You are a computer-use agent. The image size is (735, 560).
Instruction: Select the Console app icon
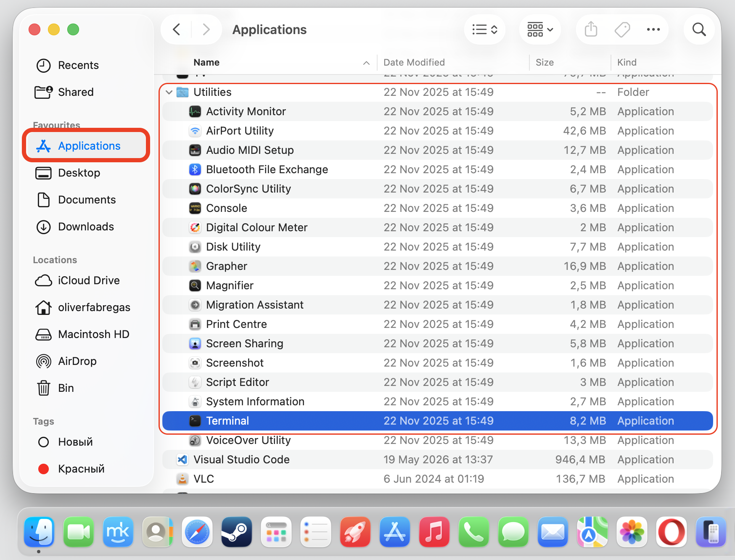coord(195,208)
